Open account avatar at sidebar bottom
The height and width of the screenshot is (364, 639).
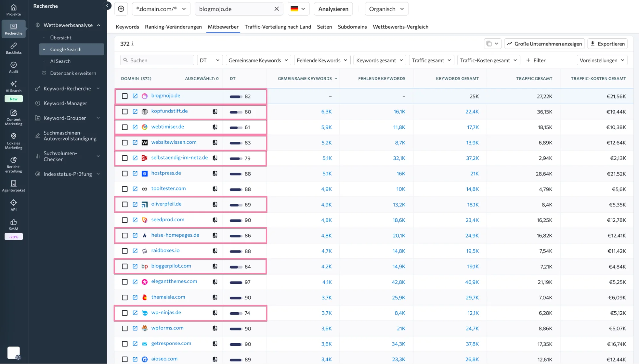pos(13,353)
